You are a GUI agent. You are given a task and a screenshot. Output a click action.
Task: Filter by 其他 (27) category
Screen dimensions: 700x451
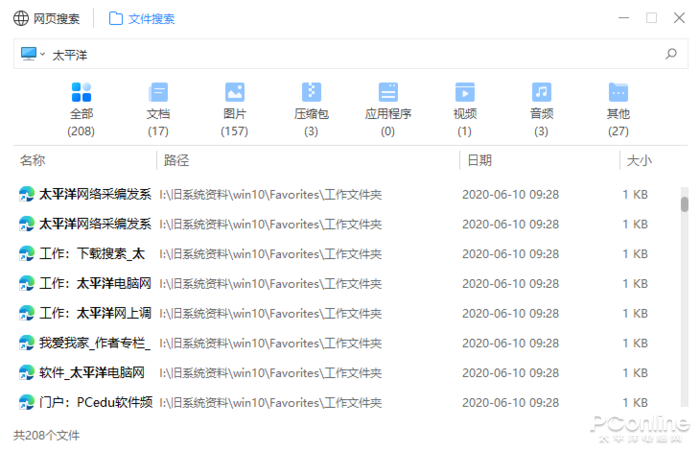pyautogui.click(x=618, y=109)
